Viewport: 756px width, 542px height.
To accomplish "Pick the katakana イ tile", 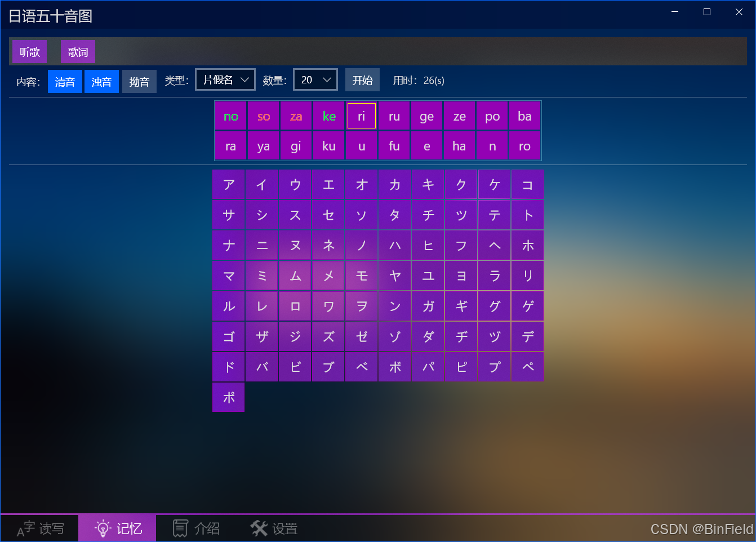I will [x=262, y=184].
